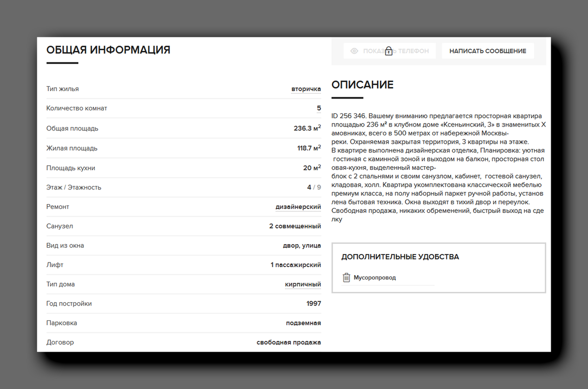Click the Договор row label

[60, 342]
